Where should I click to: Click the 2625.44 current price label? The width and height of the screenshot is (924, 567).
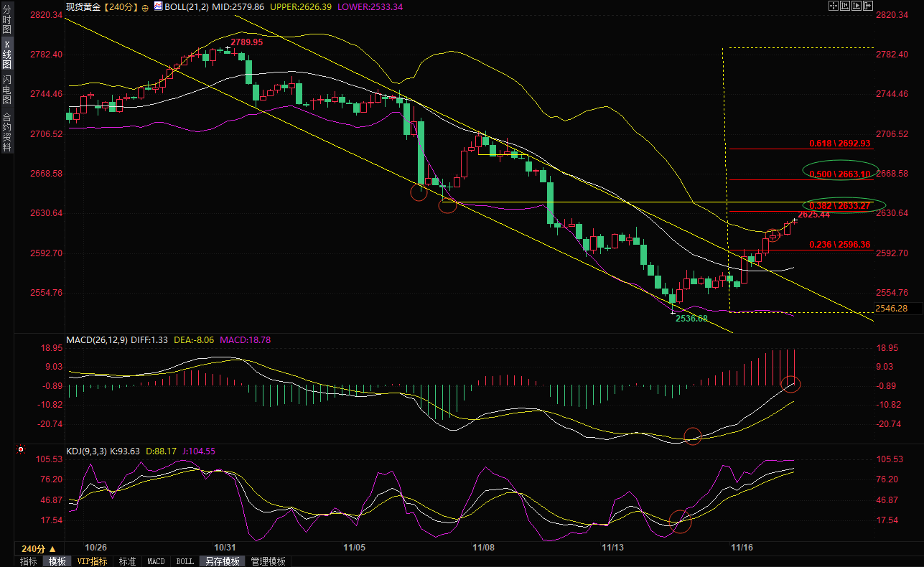point(813,215)
